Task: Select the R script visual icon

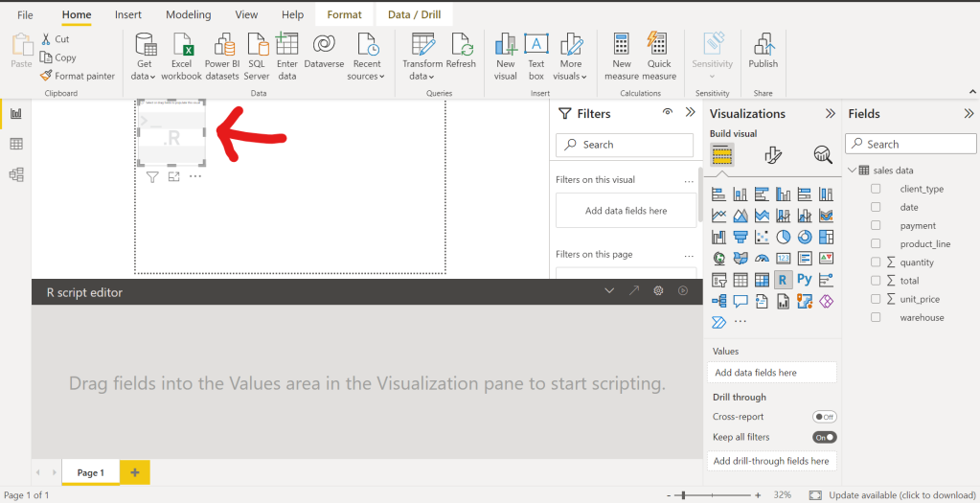Action: point(783,280)
